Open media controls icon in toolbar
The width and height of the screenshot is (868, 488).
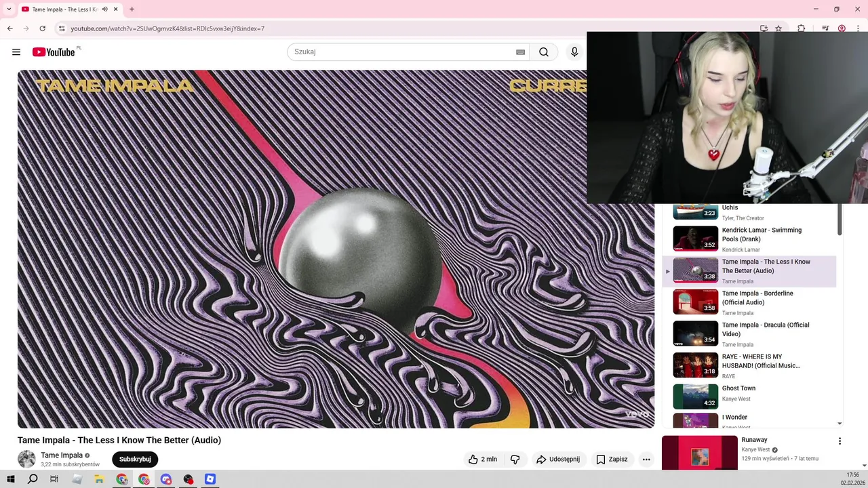pos(825,28)
